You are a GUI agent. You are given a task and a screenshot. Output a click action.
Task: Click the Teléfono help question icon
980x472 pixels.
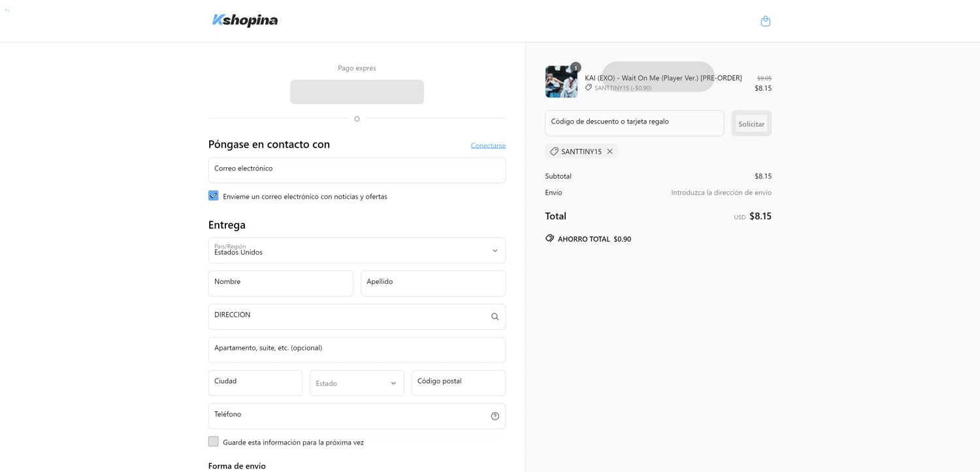(x=495, y=416)
